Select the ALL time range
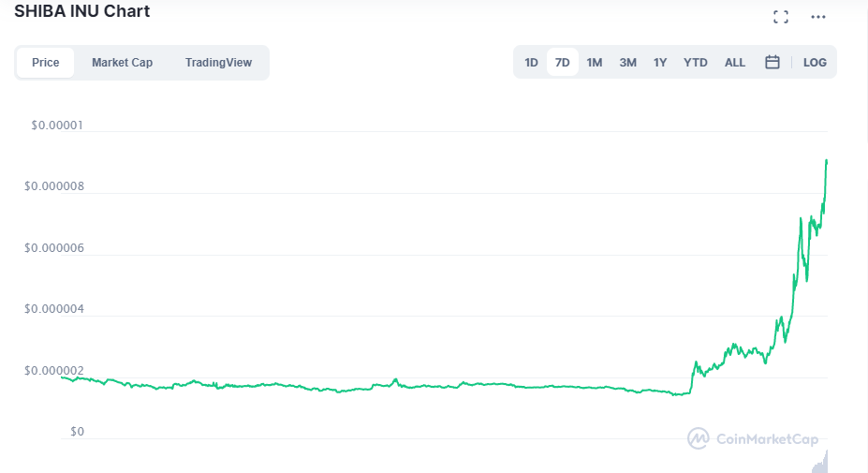868x473 pixels. point(735,63)
